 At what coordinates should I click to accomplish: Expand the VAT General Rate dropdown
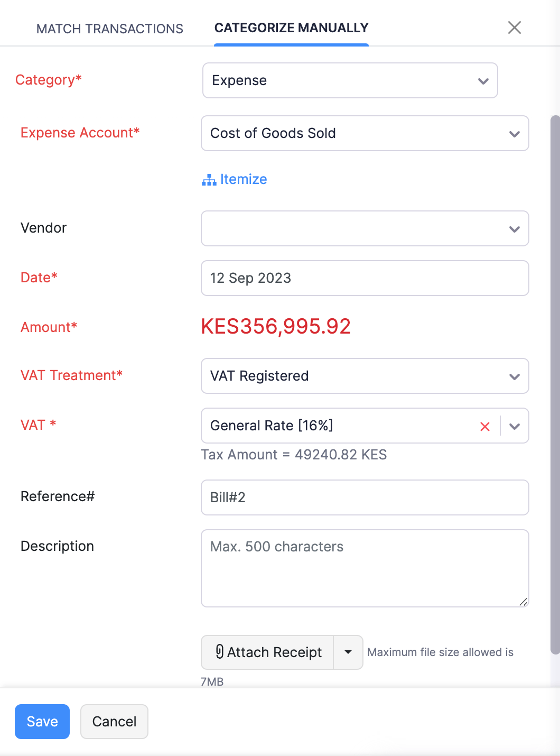click(514, 426)
